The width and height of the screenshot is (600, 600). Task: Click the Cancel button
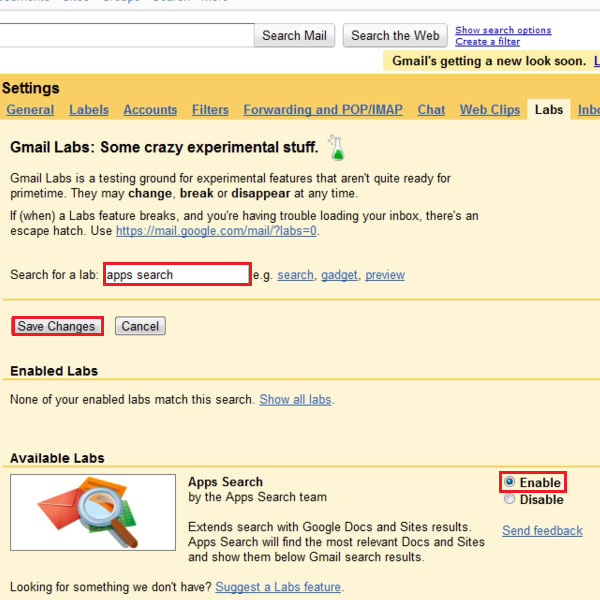[x=140, y=326]
